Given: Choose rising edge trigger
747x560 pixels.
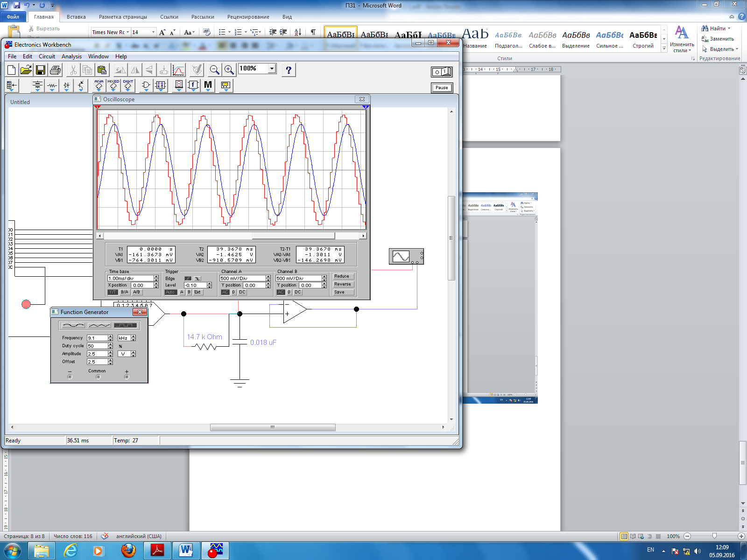Looking at the screenshot, I should (x=188, y=279).
